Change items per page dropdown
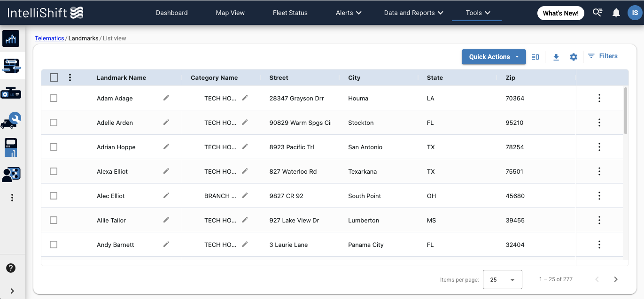The image size is (644, 299). point(503,279)
